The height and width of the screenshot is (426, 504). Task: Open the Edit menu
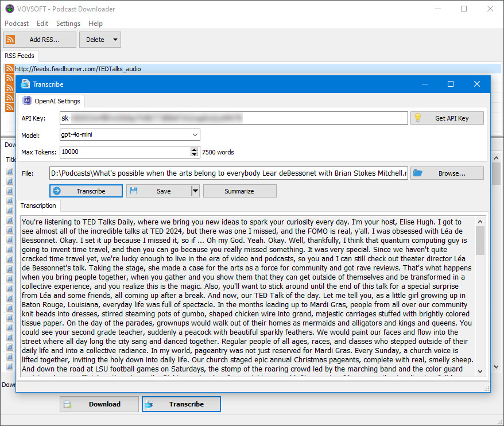click(x=42, y=24)
